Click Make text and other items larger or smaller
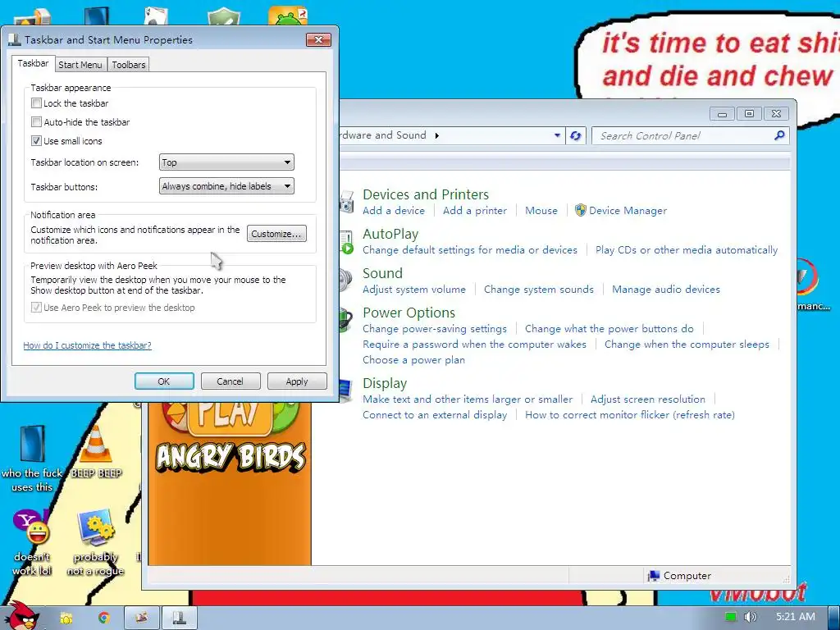Image resolution: width=840 pixels, height=630 pixels. click(468, 399)
